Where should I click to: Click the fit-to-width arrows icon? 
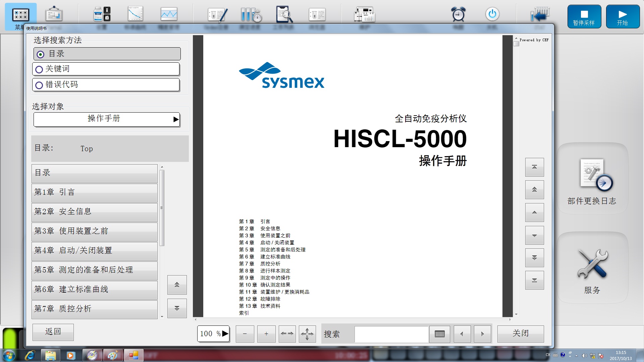click(x=287, y=334)
